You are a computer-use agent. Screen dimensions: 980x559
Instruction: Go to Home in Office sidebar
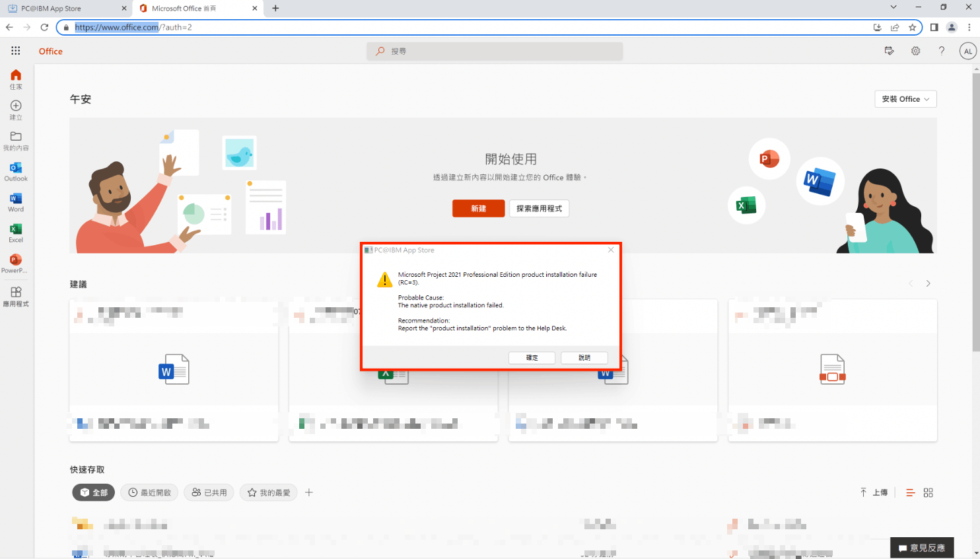16,79
